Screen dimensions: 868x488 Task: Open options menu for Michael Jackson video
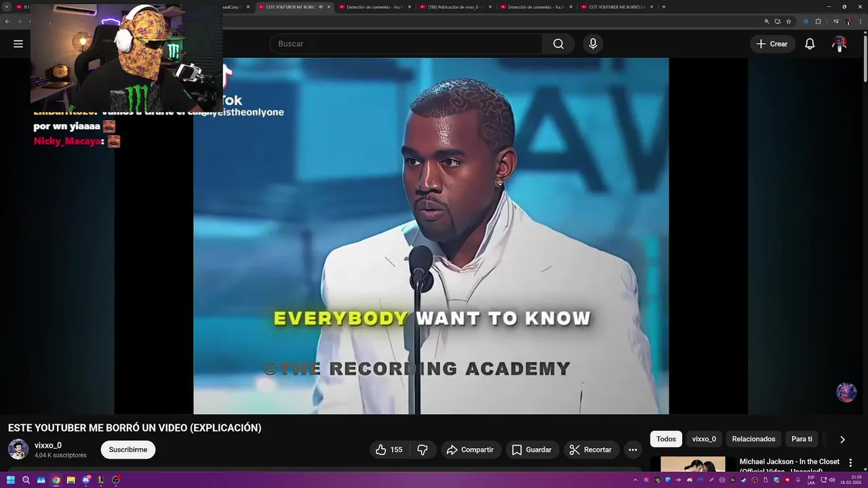point(850,462)
